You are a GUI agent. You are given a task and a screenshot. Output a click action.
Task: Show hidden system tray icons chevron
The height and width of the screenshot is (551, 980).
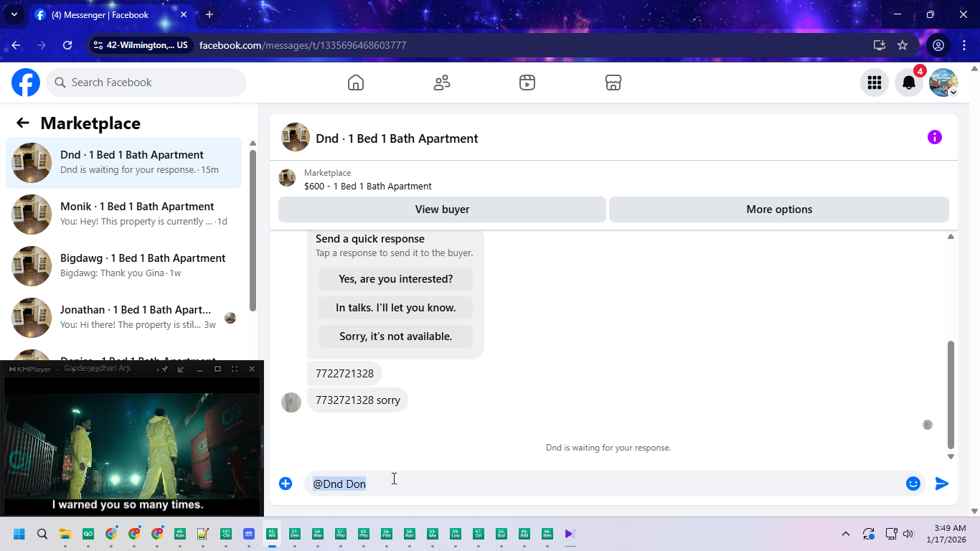pos(846,534)
